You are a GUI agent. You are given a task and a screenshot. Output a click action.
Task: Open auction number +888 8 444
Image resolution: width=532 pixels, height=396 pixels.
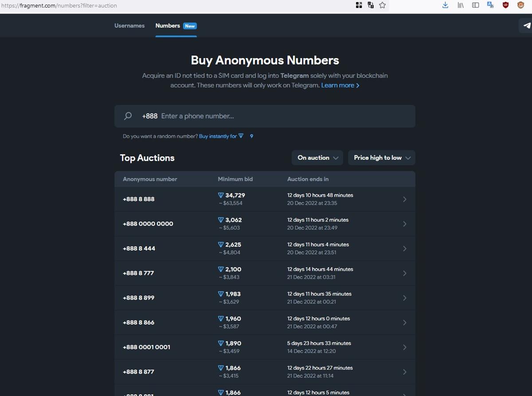(x=139, y=248)
